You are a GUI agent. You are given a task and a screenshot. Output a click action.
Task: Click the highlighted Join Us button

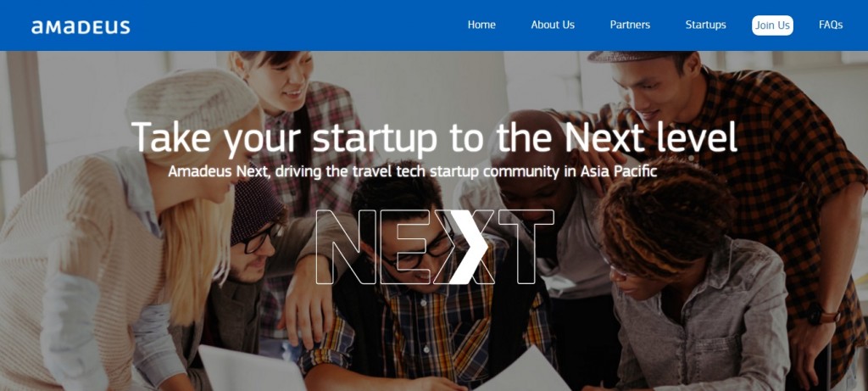coord(772,25)
